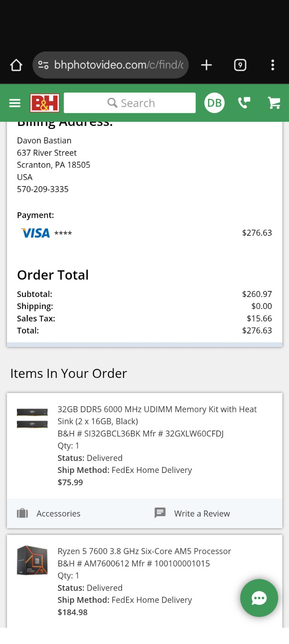Open the tab switcher showing 9 tabs
289x644 pixels.
(240, 65)
